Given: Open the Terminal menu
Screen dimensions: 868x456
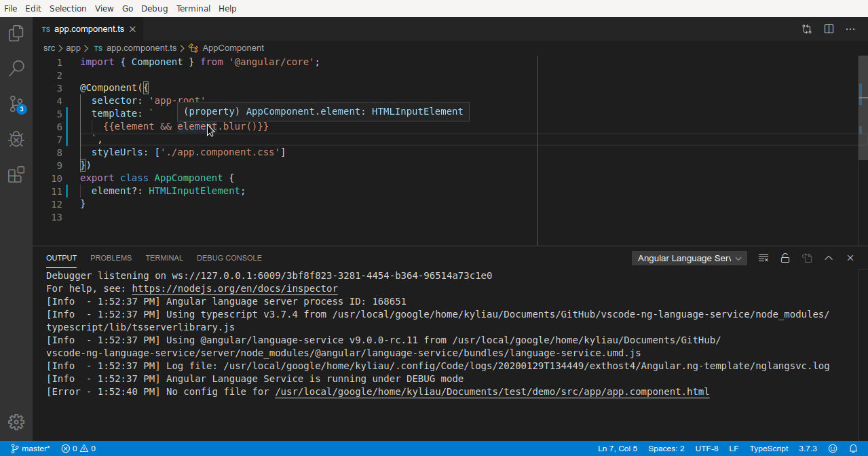Looking at the screenshot, I should [193, 8].
